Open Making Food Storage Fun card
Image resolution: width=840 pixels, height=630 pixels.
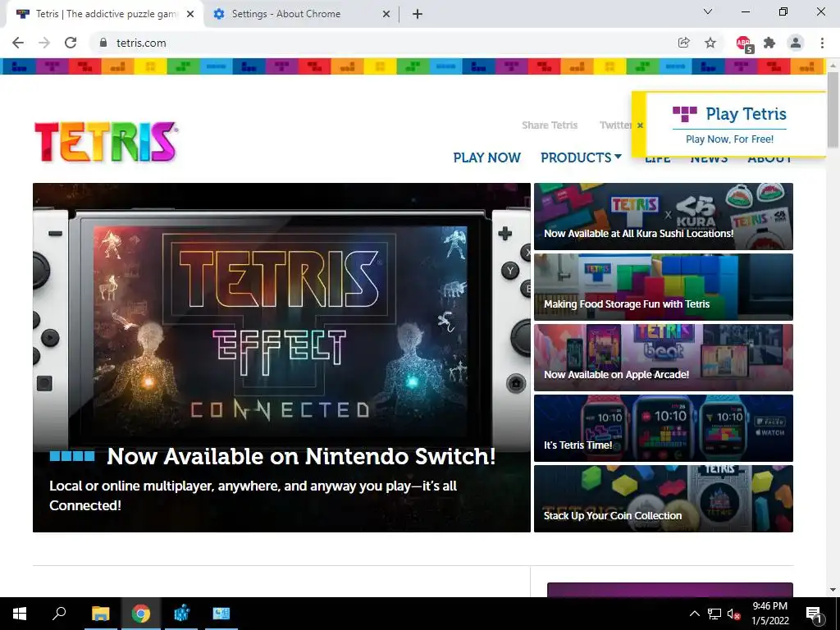663,287
